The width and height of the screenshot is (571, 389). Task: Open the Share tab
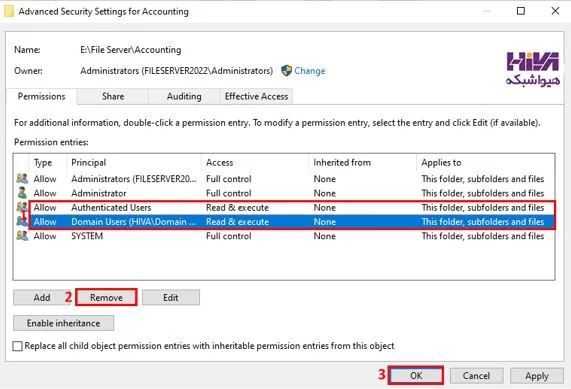[113, 97]
